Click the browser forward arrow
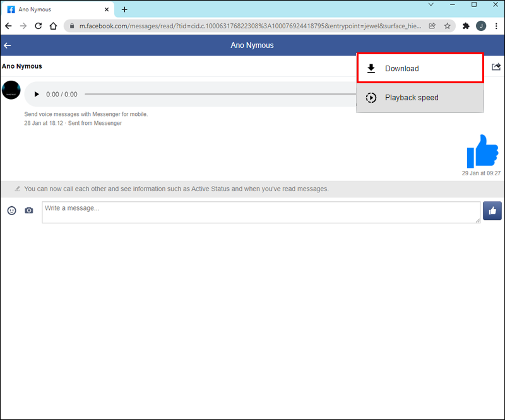Viewport: 505px width, 420px height. click(x=23, y=26)
